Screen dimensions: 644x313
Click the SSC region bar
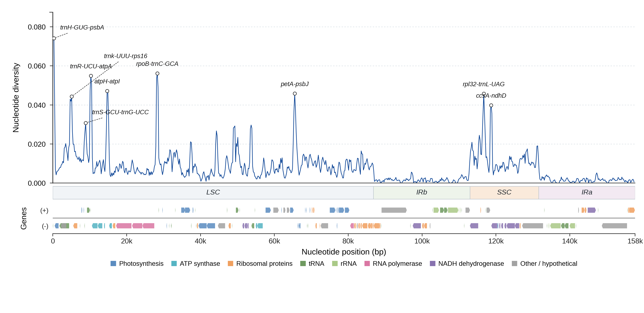point(504,193)
